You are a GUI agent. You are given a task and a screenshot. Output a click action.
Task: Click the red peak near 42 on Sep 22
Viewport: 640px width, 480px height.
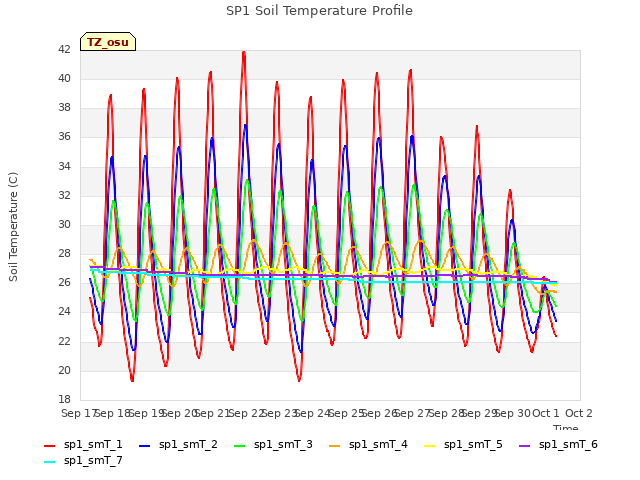[244, 52]
